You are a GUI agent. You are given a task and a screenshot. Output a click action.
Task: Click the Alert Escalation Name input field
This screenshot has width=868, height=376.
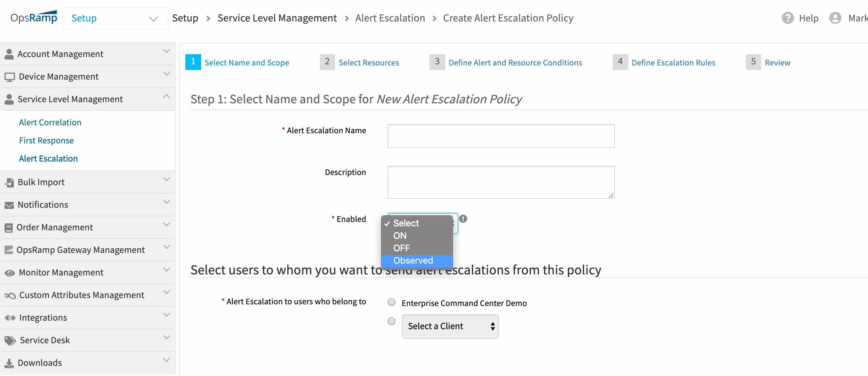[501, 136]
